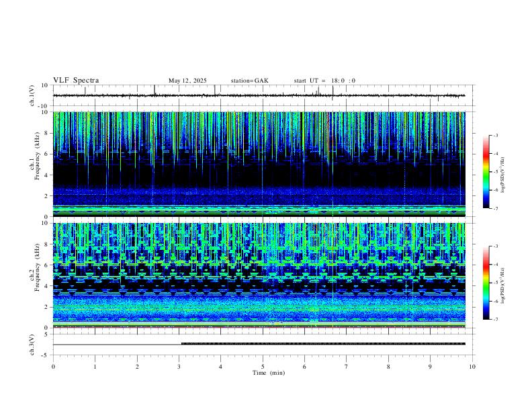Viewport: 532px width, 411px height.
Task: Click time axis tick label "9"
Action: click(430, 367)
